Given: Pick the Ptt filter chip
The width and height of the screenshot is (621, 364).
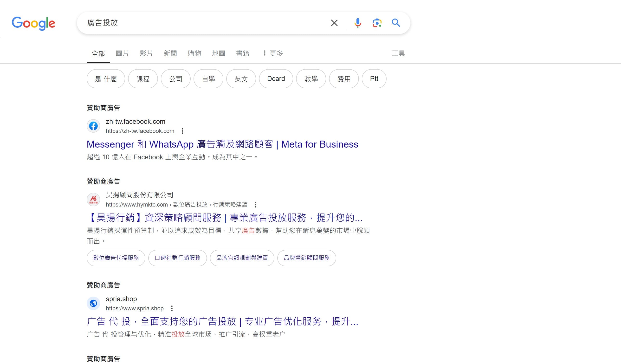Looking at the screenshot, I should 374,79.
